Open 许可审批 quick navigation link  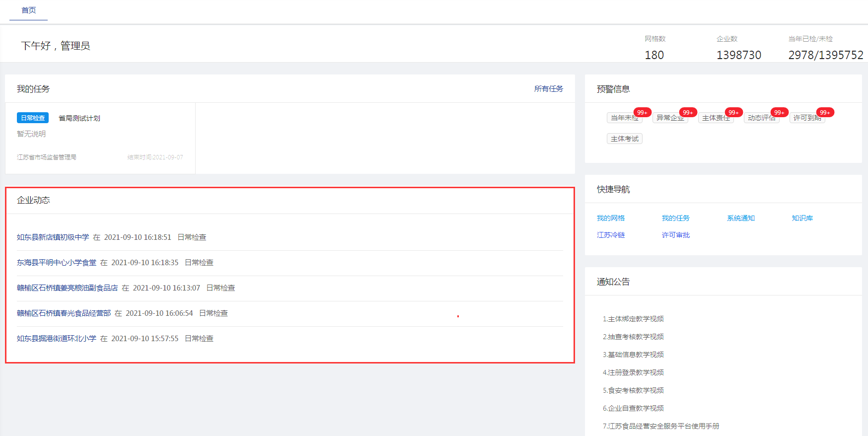(675, 235)
